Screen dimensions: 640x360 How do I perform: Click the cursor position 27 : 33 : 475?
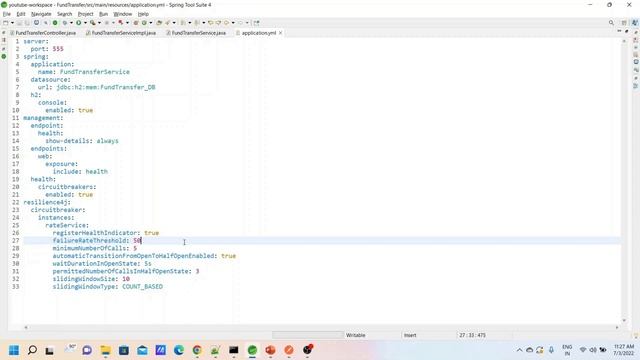coord(472,335)
